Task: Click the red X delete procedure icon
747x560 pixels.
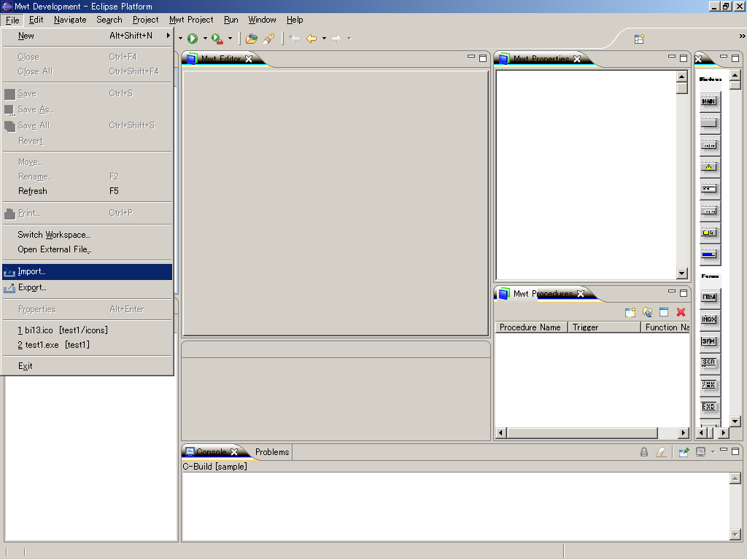Action: tap(681, 312)
